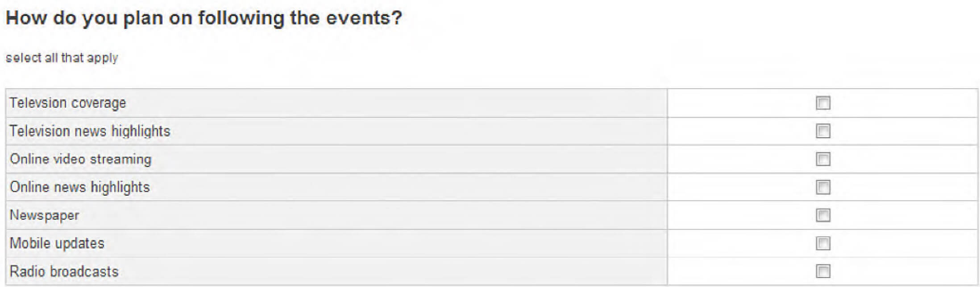Tick the Television news highlights checkbox
Image resolution: width=980 pixels, height=287 pixels.
(x=822, y=131)
